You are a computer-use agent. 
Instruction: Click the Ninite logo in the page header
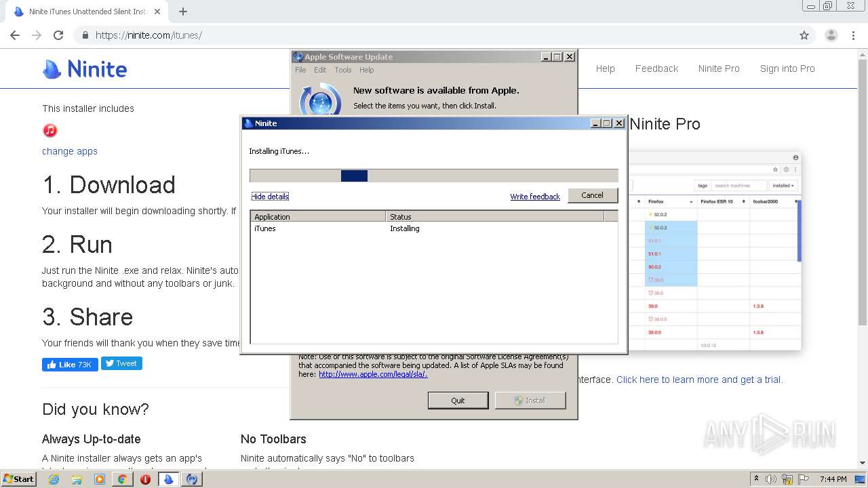85,69
